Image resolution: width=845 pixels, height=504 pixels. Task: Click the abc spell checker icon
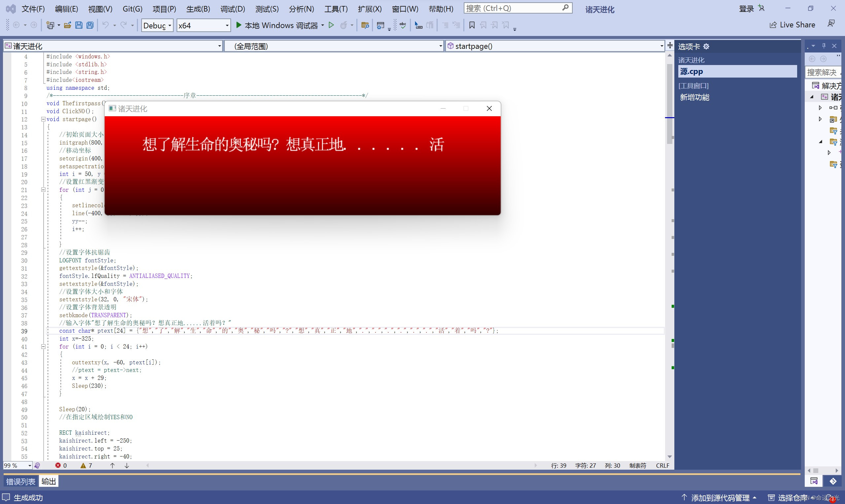[x=403, y=25]
